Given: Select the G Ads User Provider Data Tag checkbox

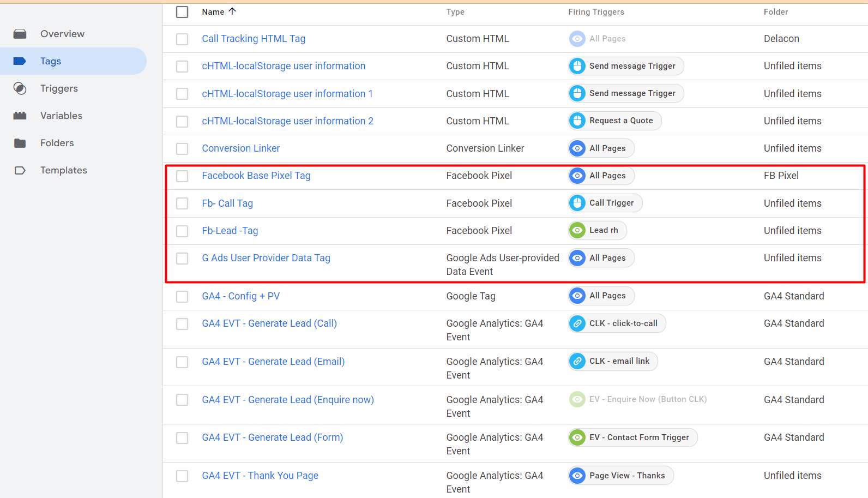Looking at the screenshot, I should [x=182, y=259].
